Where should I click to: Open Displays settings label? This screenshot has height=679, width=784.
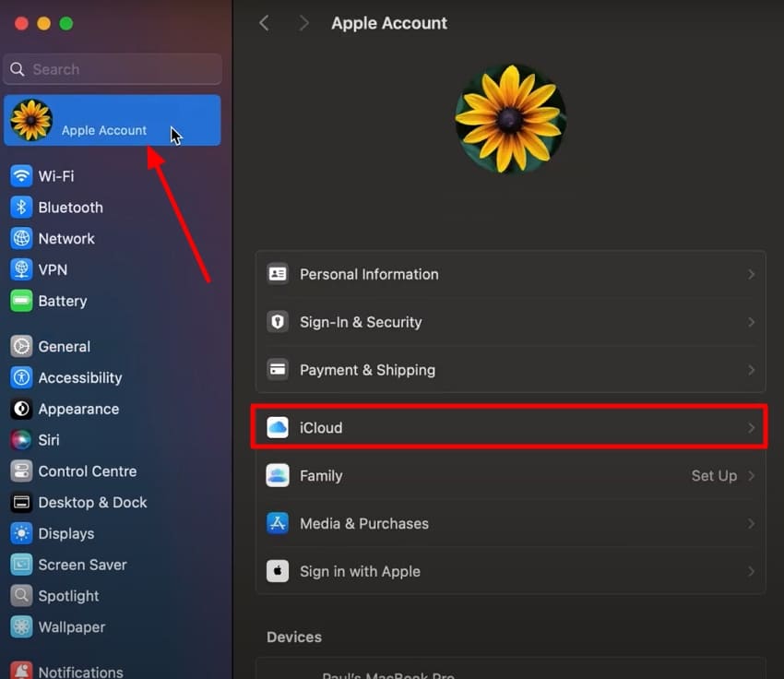coord(66,533)
